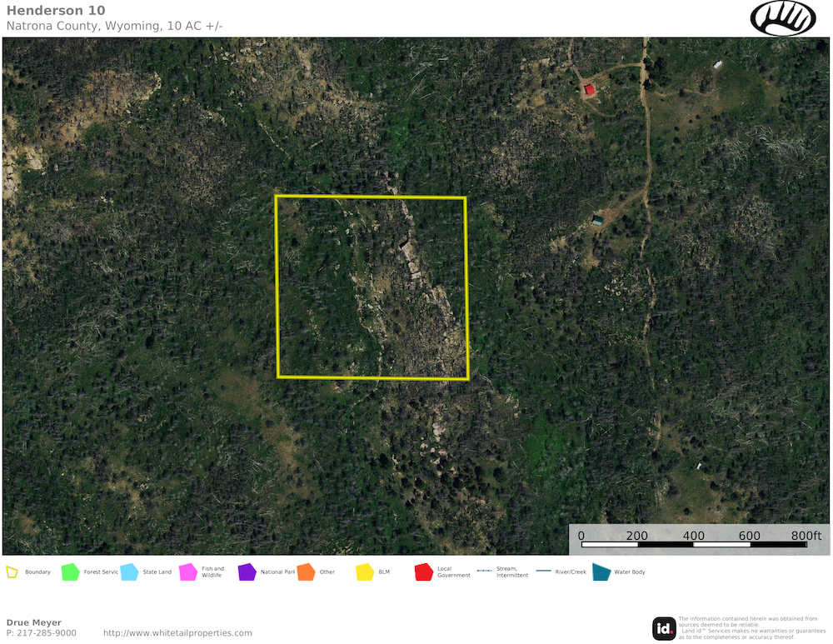Click the purple National Park legend icon
The height and width of the screenshot is (644, 833).
click(x=247, y=572)
